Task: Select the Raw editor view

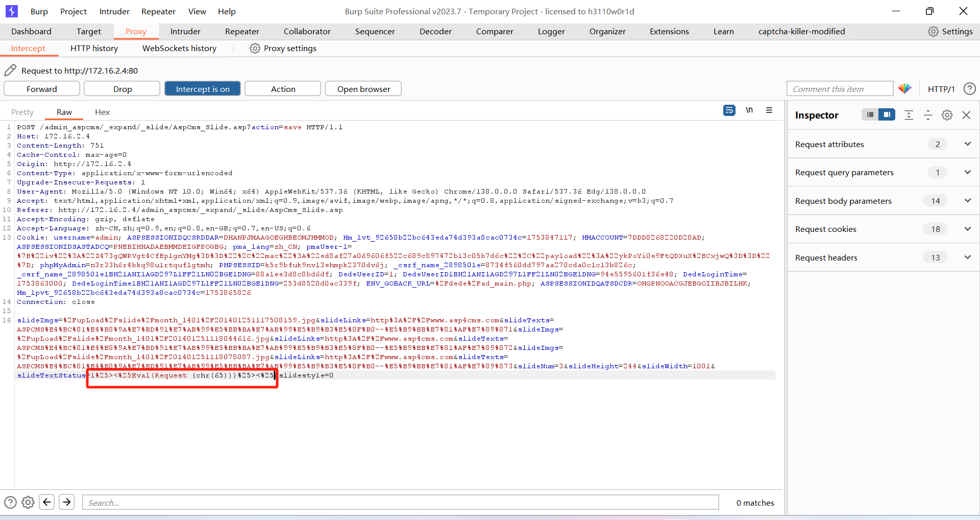Action: click(64, 112)
